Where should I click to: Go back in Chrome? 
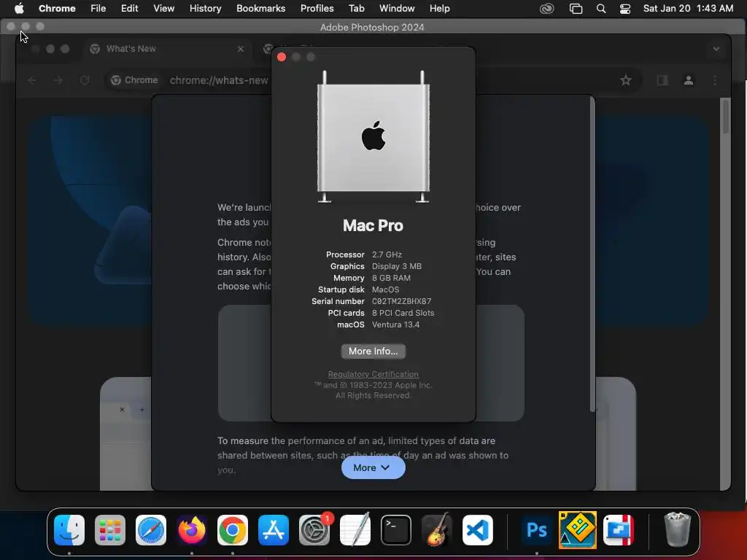click(x=32, y=80)
